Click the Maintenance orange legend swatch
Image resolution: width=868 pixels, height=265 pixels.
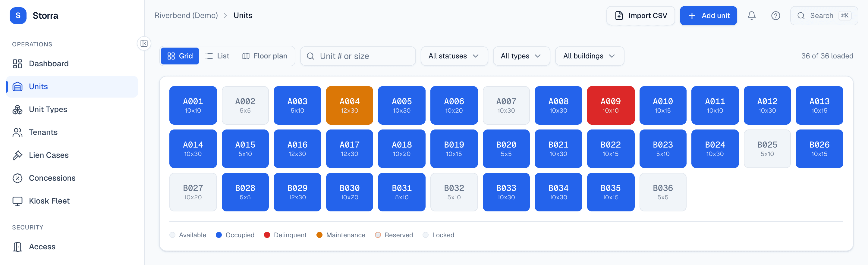pyautogui.click(x=319, y=235)
